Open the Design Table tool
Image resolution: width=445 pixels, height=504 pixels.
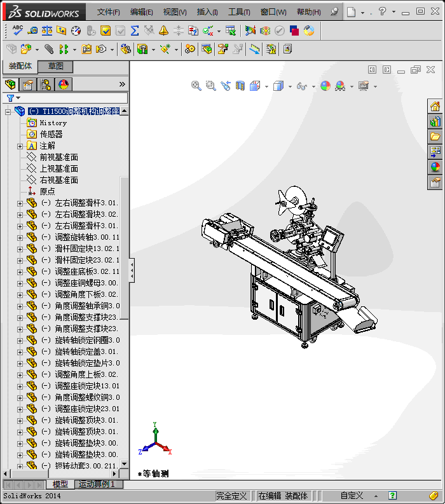(231, 31)
